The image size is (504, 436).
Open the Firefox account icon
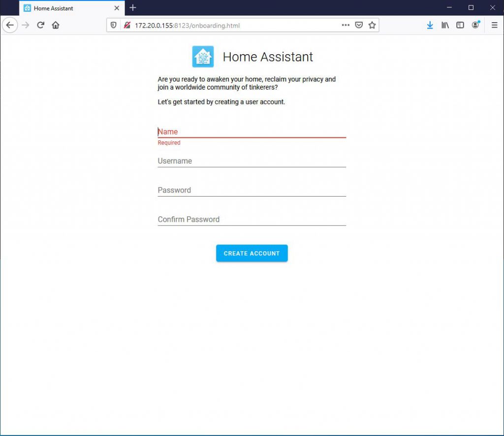[475, 25]
